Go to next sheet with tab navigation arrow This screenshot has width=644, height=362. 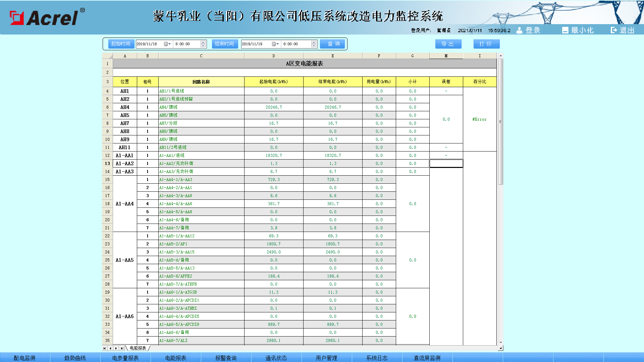pyautogui.click(x=116, y=348)
